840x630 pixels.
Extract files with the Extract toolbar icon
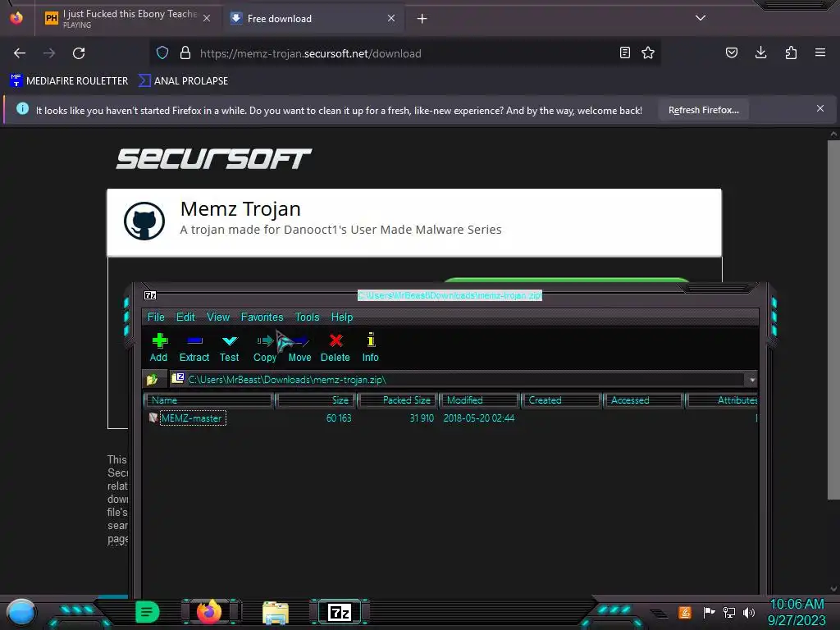pos(194,348)
